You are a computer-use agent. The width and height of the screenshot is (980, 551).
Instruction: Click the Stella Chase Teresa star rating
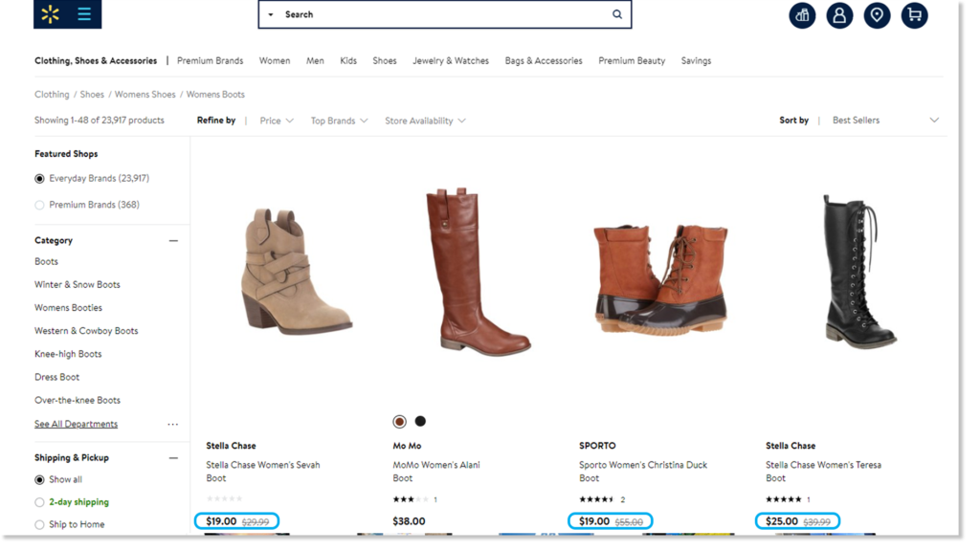pyautogui.click(x=784, y=499)
